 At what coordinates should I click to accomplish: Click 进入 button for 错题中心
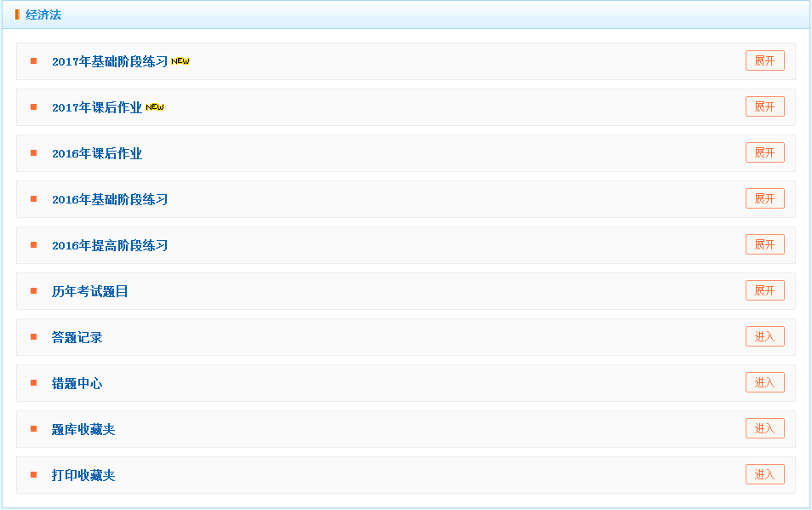[764, 383]
